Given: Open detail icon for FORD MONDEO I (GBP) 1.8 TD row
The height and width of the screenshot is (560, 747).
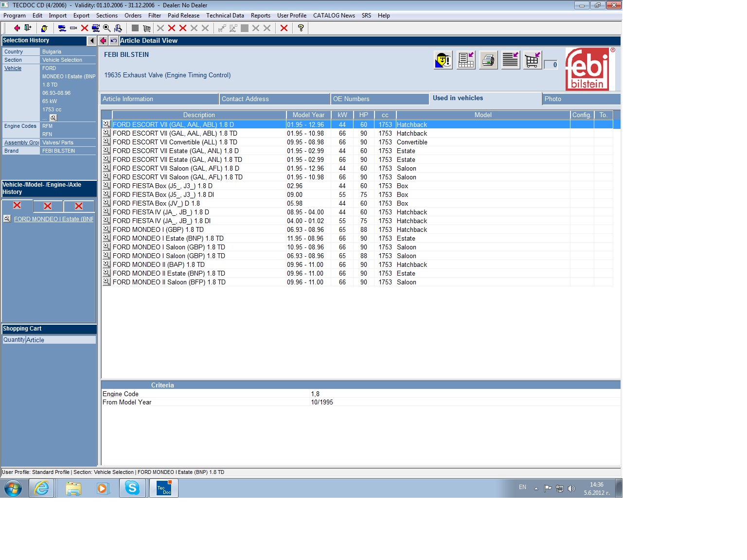Looking at the screenshot, I should click(106, 229).
